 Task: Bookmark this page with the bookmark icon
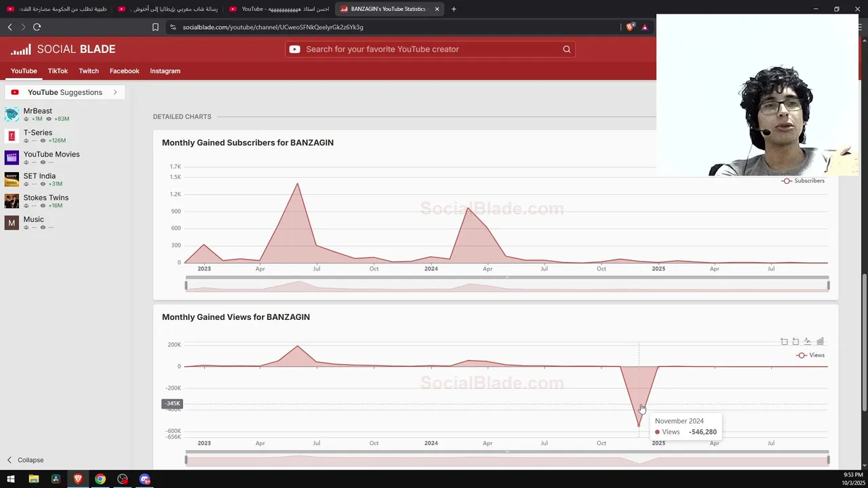[155, 27]
